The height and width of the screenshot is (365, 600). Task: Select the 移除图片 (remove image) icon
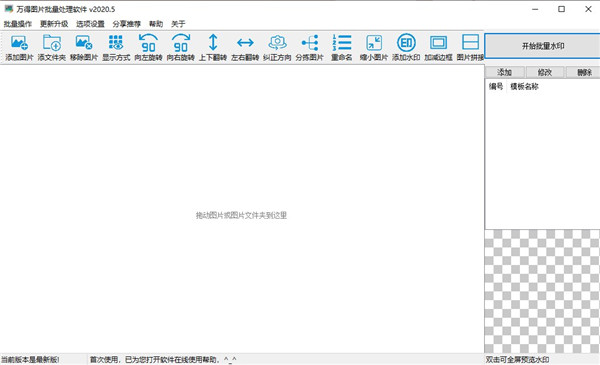84,47
